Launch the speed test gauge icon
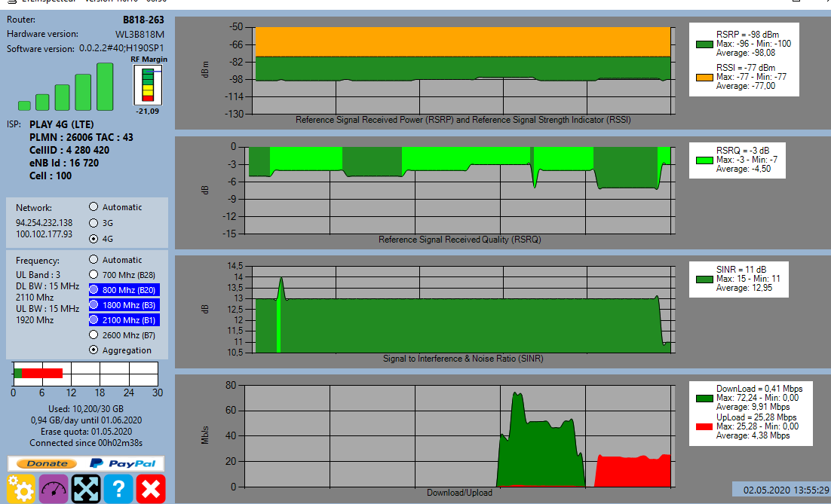The height and width of the screenshot is (504, 831). coord(54,488)
